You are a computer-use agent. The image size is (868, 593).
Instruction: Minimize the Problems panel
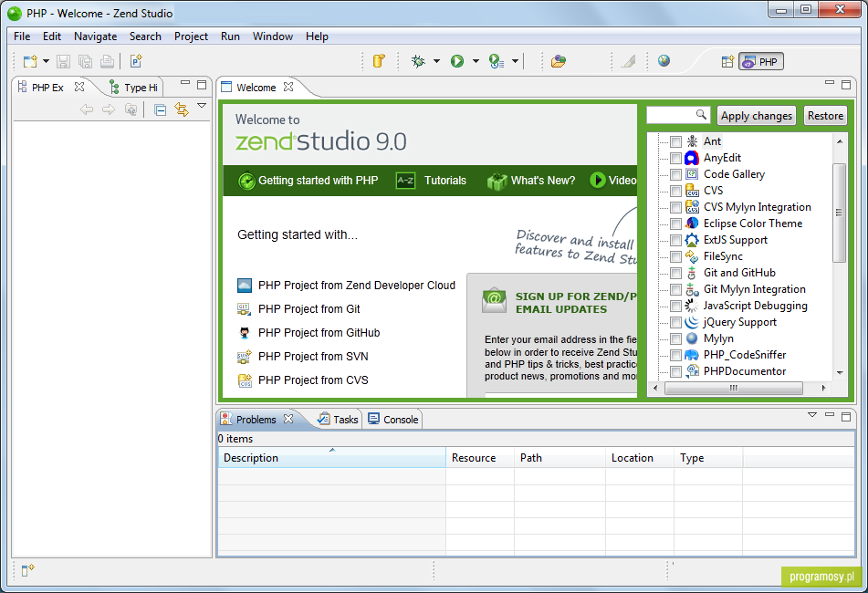tap(830, 414)
